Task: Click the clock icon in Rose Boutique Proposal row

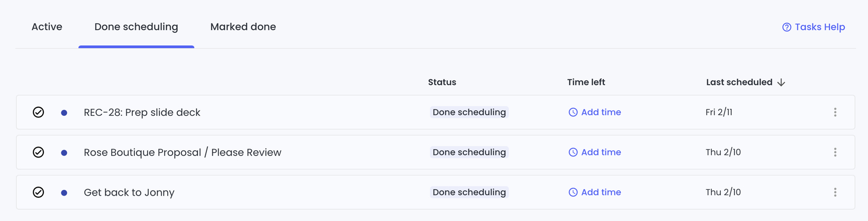Action: tap(573, 152)
